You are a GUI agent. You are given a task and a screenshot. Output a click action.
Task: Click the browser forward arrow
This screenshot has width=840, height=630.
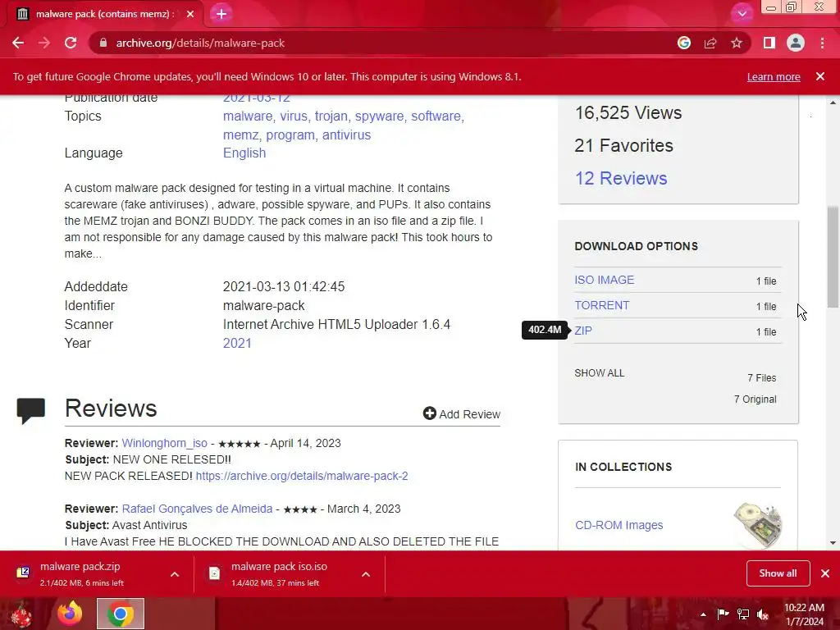point(44,43)
